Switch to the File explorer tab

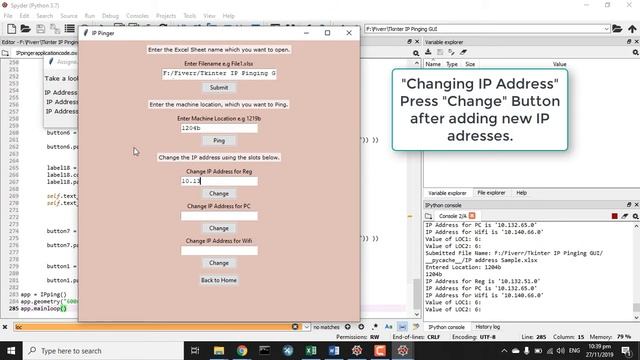pyautogui.click(x=491, y=193)
